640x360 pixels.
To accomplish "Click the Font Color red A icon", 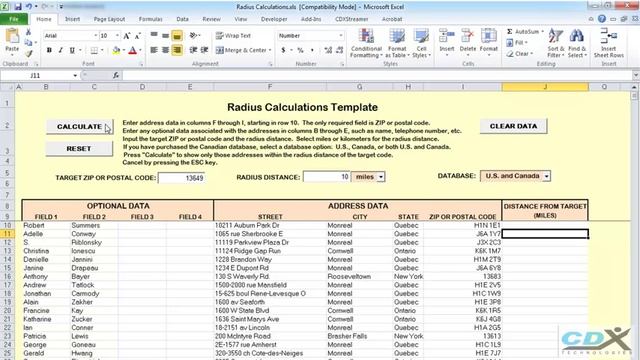I will 132,50.
